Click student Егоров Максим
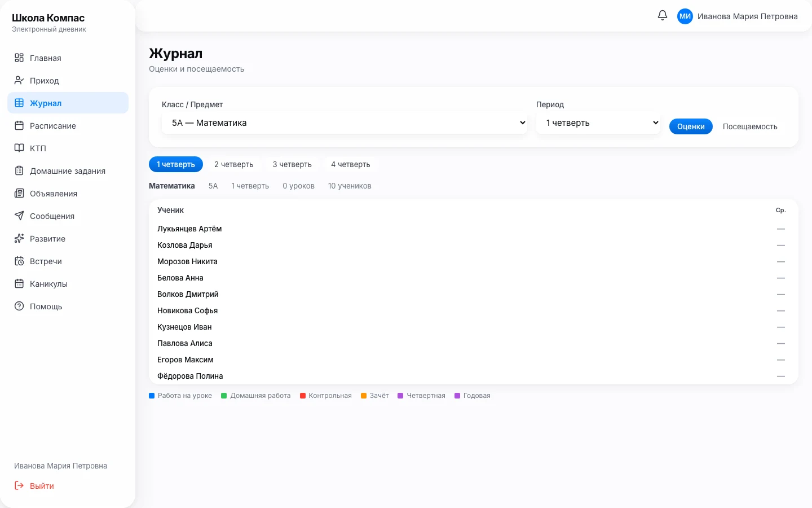812x508 pixels. point(186,360)
